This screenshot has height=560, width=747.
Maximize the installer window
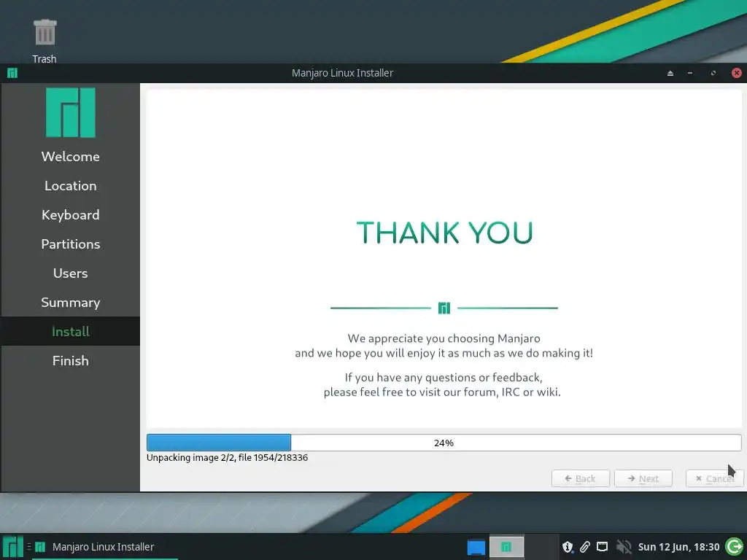pos(713,73)
